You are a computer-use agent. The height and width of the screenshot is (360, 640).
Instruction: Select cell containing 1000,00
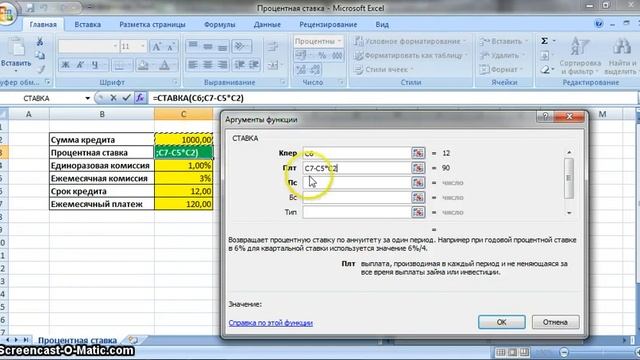[184, 140]
